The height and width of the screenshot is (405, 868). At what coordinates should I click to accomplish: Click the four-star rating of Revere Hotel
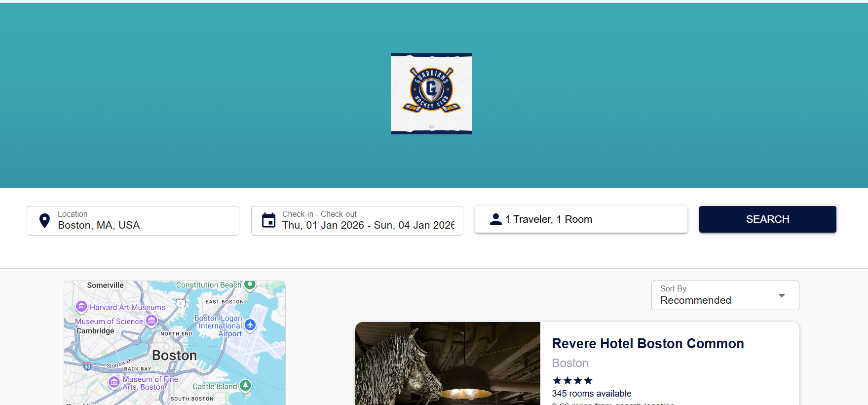572,380
